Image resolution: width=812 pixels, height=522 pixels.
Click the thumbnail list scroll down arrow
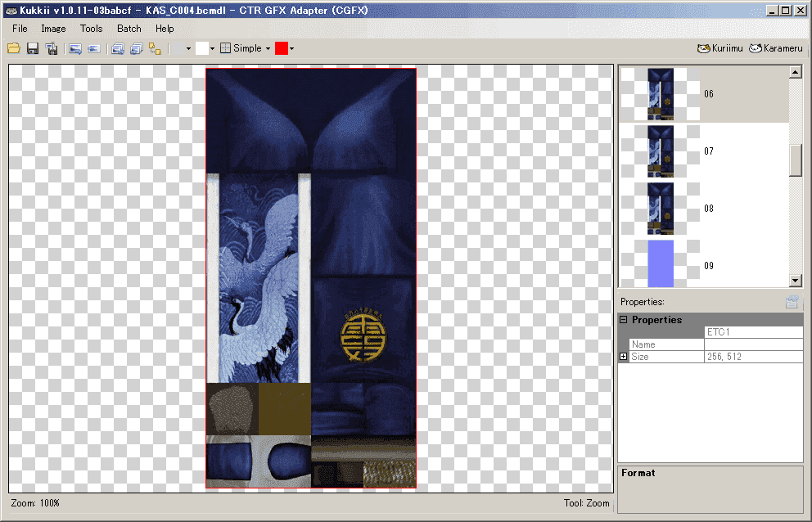(796, 281)
